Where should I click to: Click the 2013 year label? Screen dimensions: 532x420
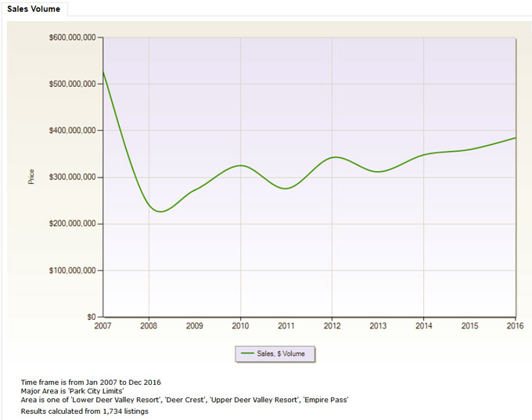point(378,326)
